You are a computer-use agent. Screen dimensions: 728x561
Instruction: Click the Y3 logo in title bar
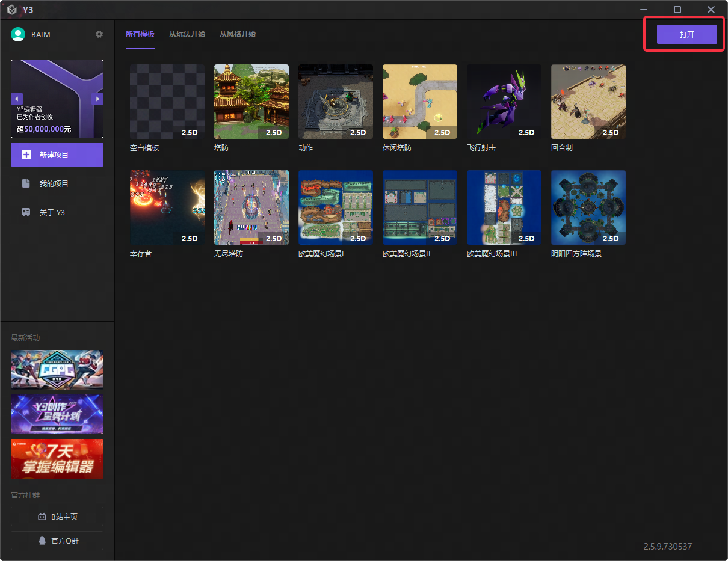coord(11,10)
